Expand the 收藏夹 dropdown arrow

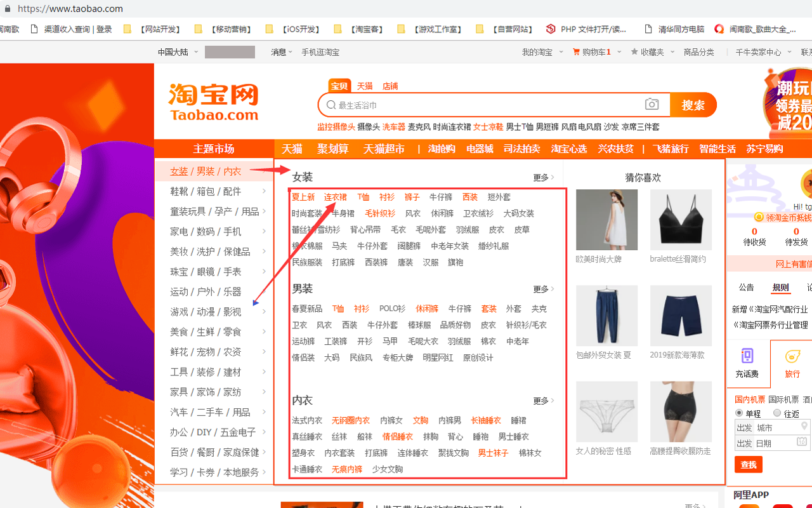tap(674, 52)
